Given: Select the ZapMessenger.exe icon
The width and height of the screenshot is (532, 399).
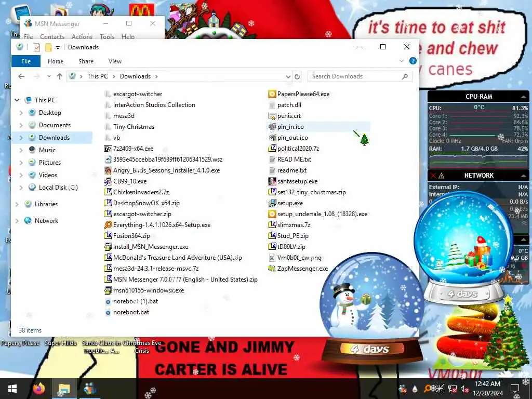Looking at the screenshot, I should pyautogui.click(x=272, y=269).
